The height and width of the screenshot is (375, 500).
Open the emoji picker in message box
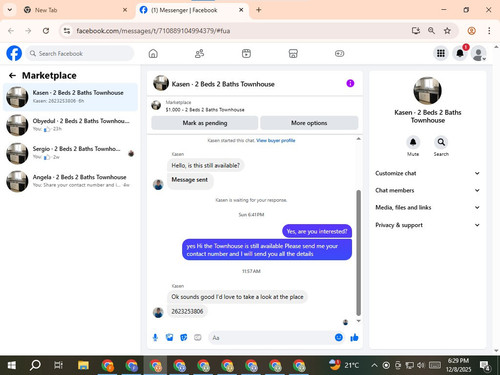coord(339,337)
